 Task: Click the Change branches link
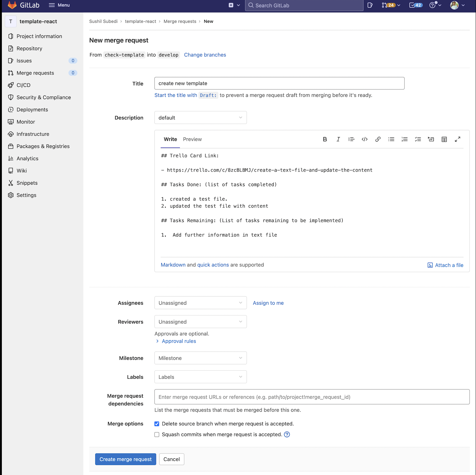[205, 55]
